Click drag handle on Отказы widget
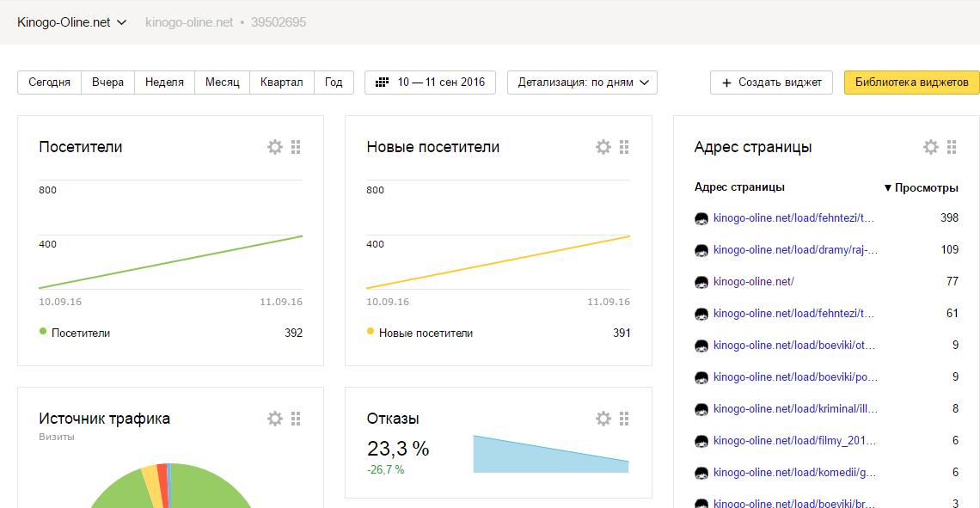The image size is (980, 508). (x=624, y=419)
